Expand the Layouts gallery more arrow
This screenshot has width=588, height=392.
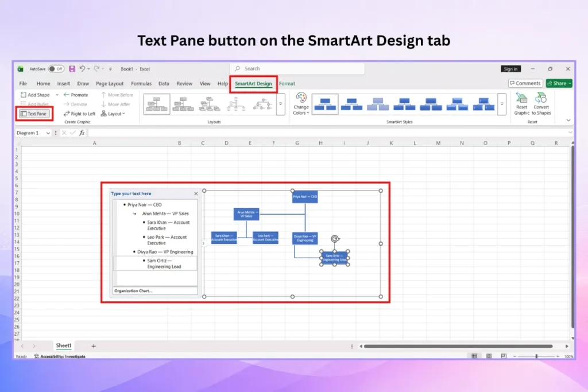pos(280,104)
